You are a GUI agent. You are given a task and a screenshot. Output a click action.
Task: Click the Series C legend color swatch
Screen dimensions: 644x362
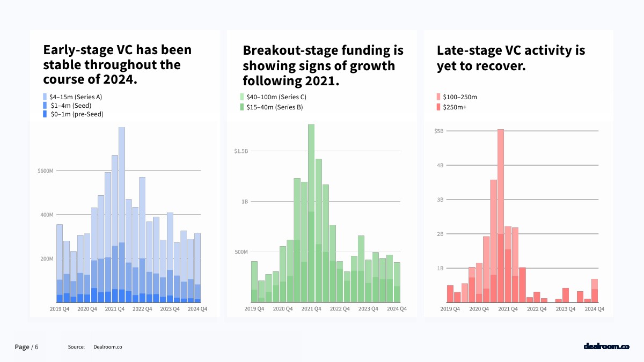[242, 97]
